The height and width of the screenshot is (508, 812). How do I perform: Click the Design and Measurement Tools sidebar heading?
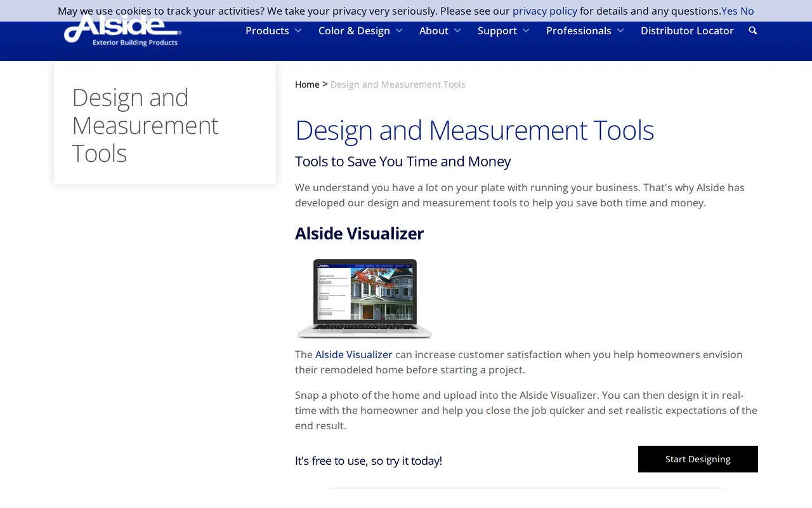[145, 125]
